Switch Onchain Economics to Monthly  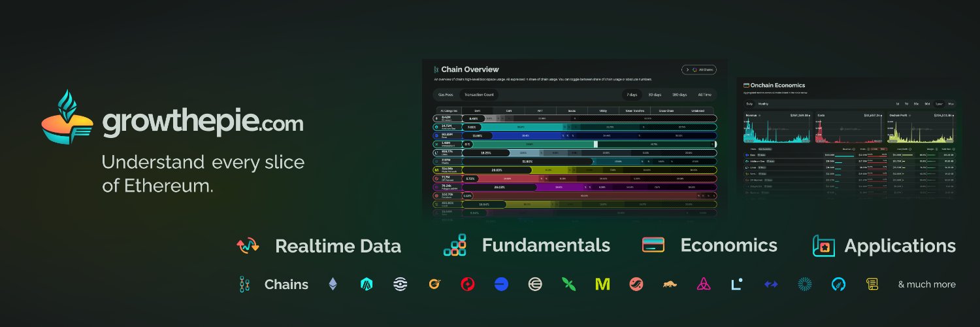[x=763, y=104]
